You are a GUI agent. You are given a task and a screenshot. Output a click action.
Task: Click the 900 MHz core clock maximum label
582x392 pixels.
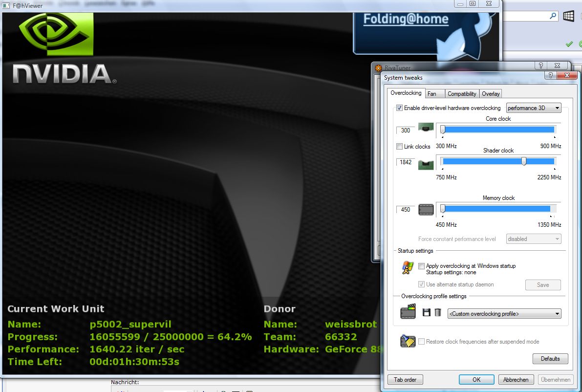pyautogui.click(x=550, y=146)
